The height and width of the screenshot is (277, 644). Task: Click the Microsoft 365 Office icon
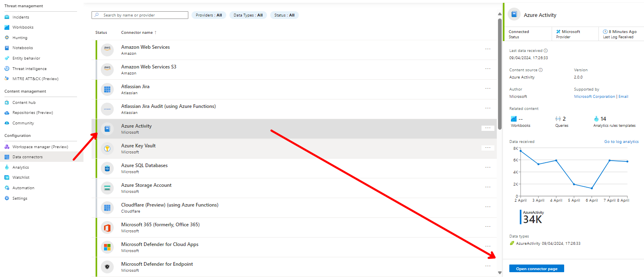coord(107,227)
